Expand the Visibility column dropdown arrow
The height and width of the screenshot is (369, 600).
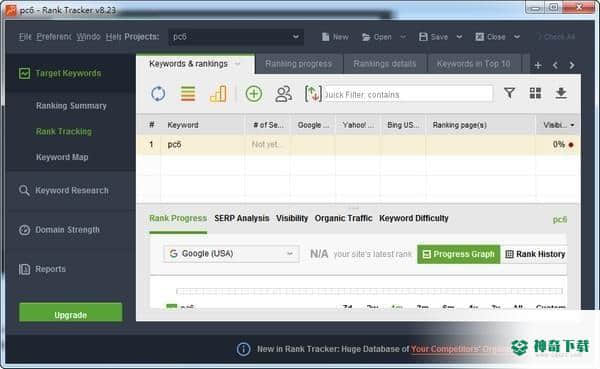[x=572, y=125]
